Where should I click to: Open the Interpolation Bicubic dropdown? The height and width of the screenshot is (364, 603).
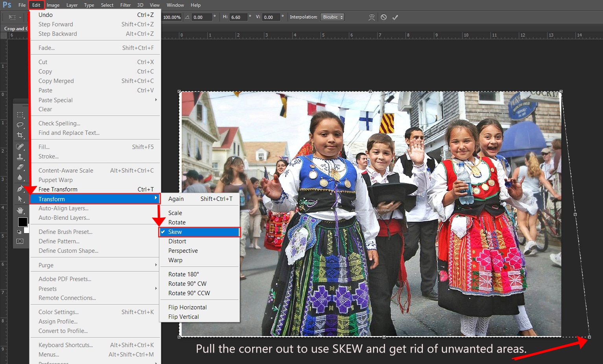click(333, 17)
